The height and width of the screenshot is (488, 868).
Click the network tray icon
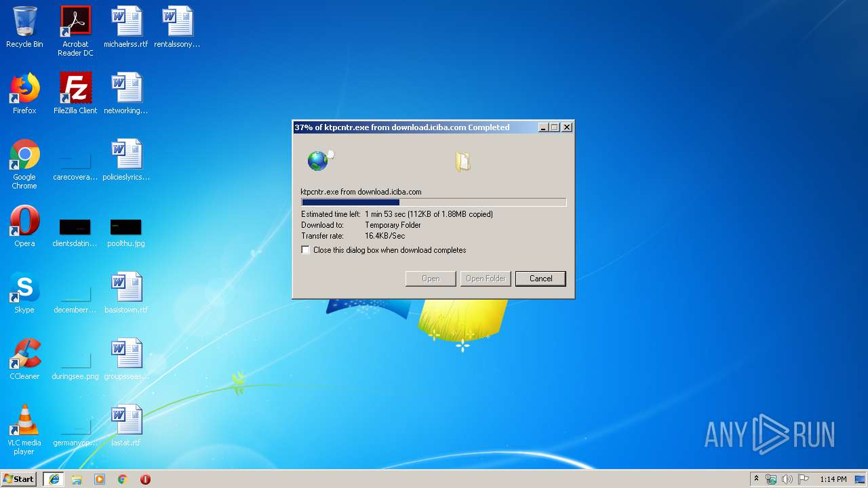(771, 479)
